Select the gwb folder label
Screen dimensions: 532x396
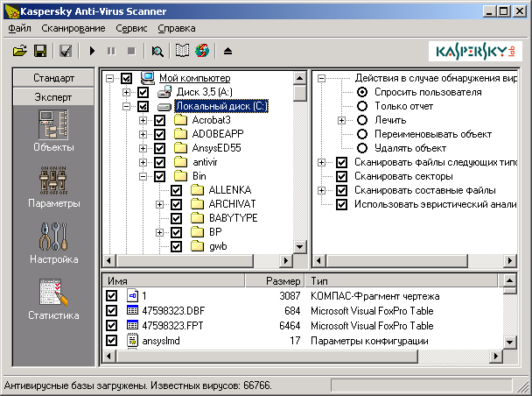coord(218,246)
